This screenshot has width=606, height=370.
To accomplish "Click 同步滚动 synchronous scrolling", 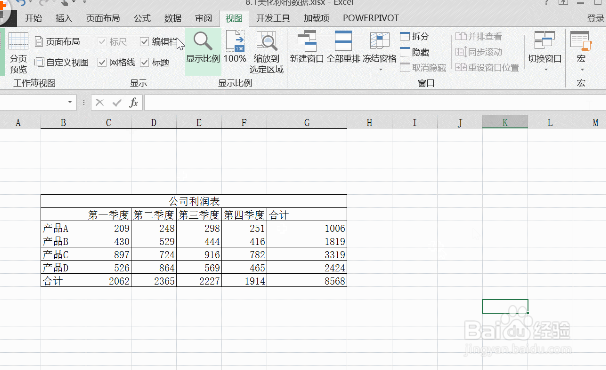I will (x=478, y=52).
